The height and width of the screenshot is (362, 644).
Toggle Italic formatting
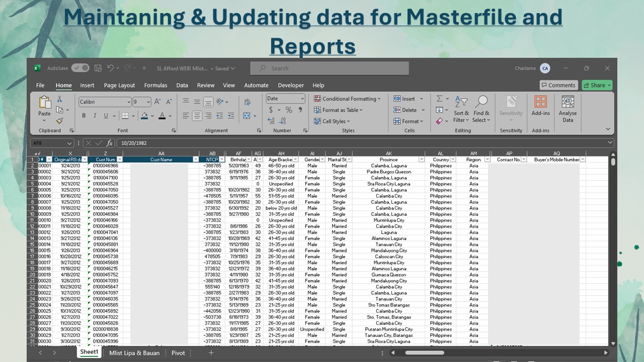(95, 116)
